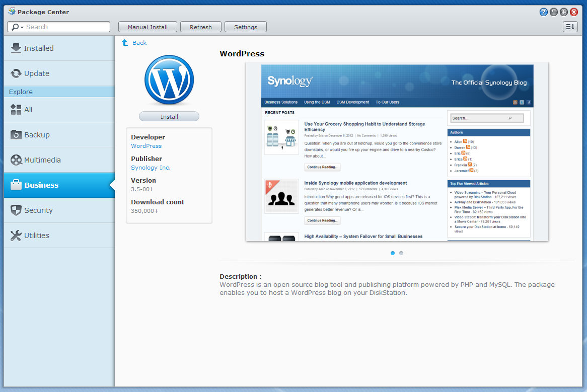Image resolution: width=587 pixels, height=392 pixels.
Task: Click the Package Center title bar icon
Action: [12, 12]
